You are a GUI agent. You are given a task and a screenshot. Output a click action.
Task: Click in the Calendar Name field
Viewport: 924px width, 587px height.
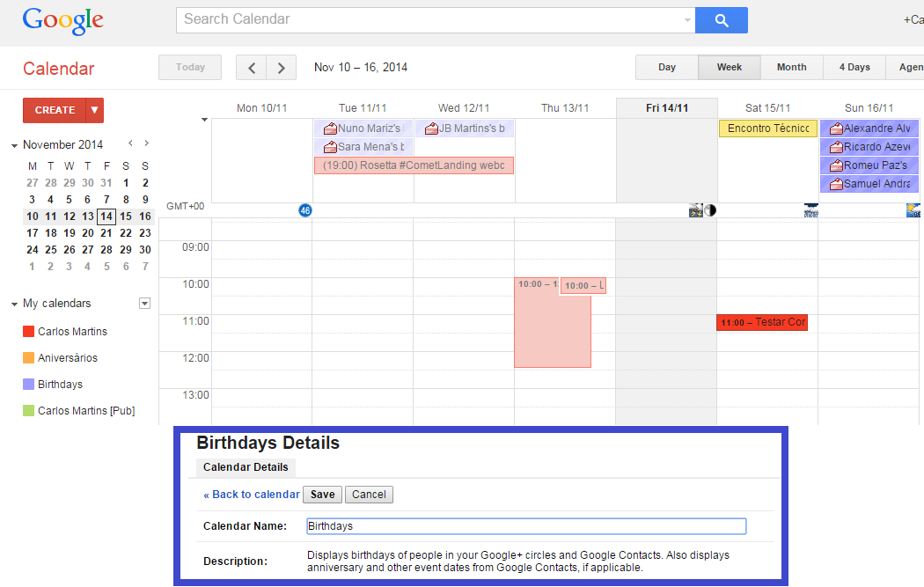(526, 526)
